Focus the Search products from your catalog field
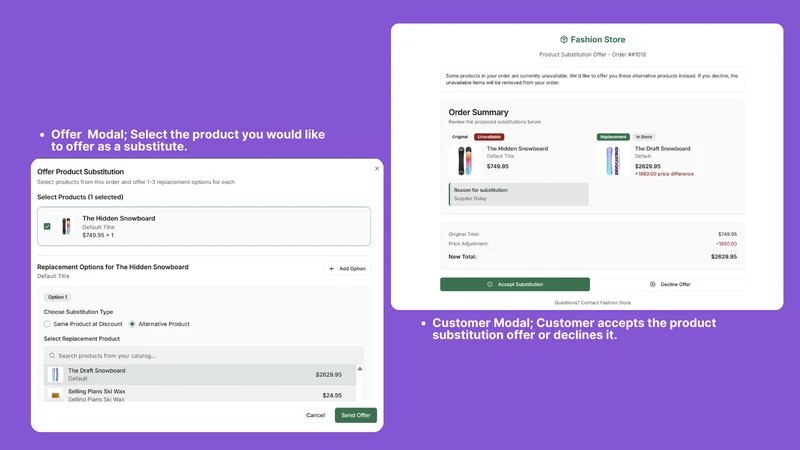This screenshot has width=800, height=450. (x=204, y=356)
